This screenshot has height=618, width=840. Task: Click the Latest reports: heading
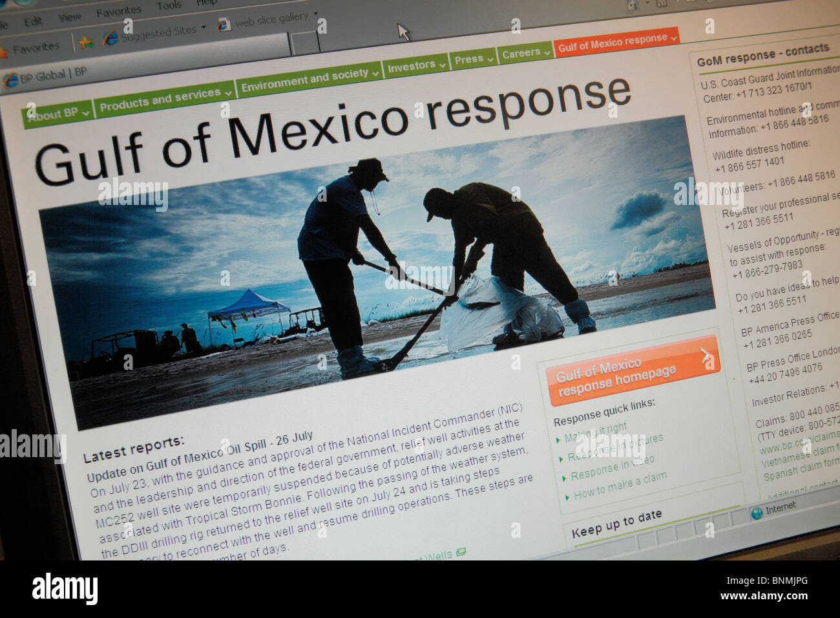134,449
